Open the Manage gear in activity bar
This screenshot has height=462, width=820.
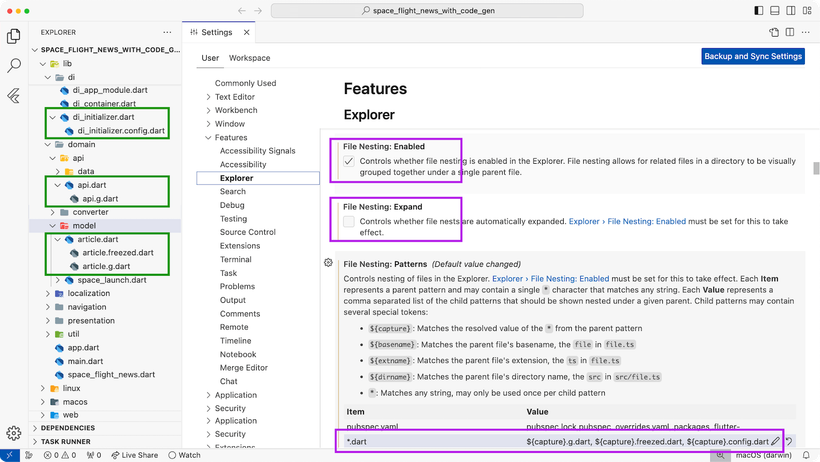pos(14,433)
